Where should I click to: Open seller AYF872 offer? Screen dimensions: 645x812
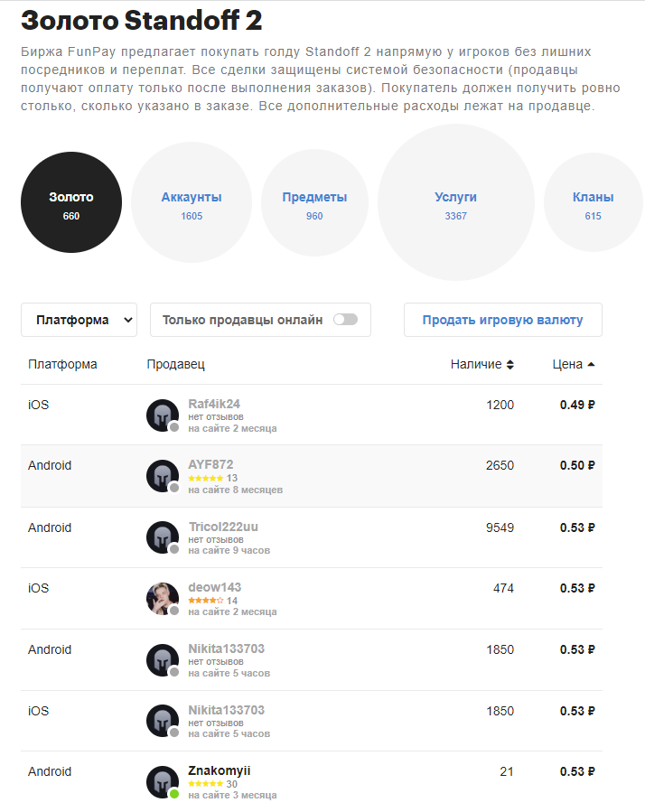(312, 476)
